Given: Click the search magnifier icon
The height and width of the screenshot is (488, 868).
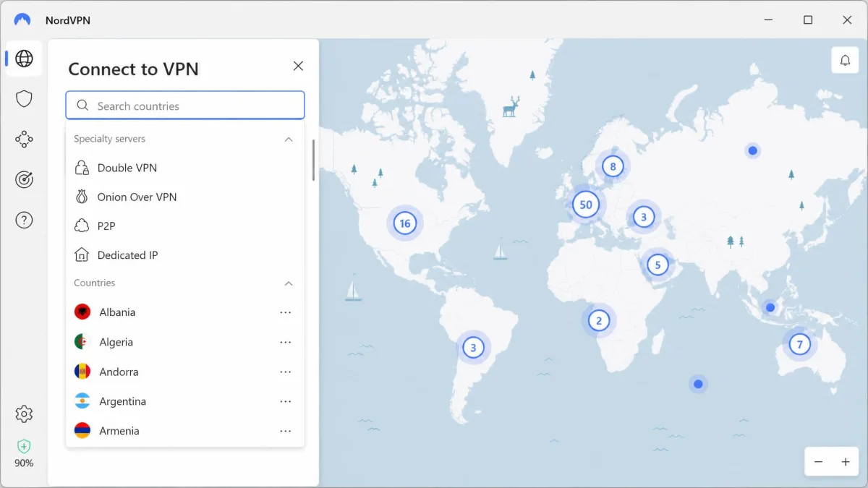Looking at the screenshot, I should click(x=82, y=106).
